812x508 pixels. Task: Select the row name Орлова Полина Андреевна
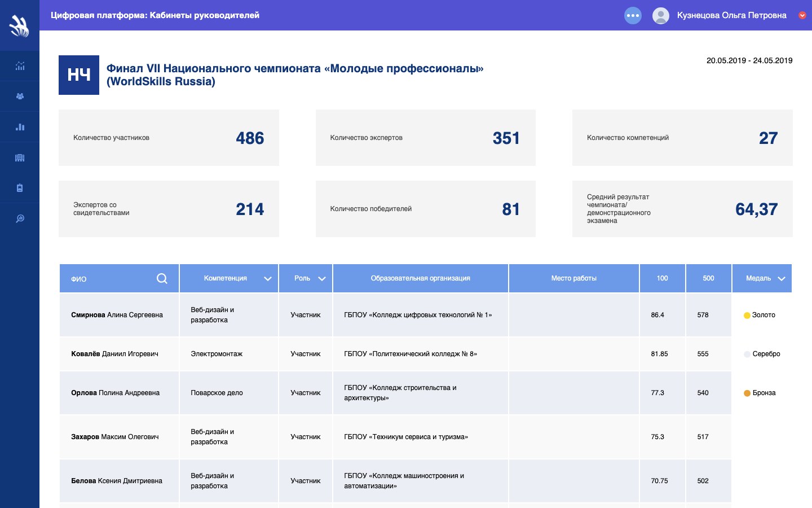point(115,393)
